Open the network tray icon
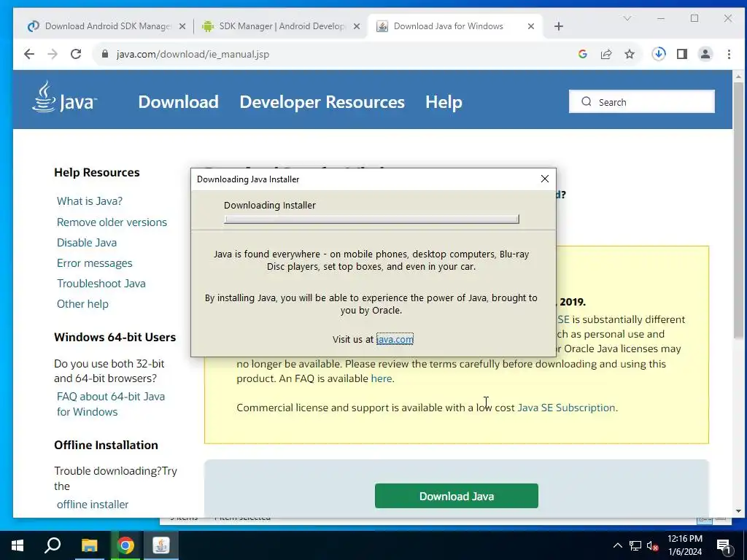Viewport: 747px width, 560px height. click(x=635, y=545)
